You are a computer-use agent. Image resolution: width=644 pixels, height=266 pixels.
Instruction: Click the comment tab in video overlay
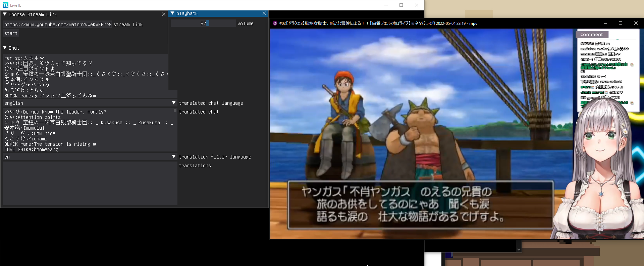pyautogui.click(x=592, y=34)
